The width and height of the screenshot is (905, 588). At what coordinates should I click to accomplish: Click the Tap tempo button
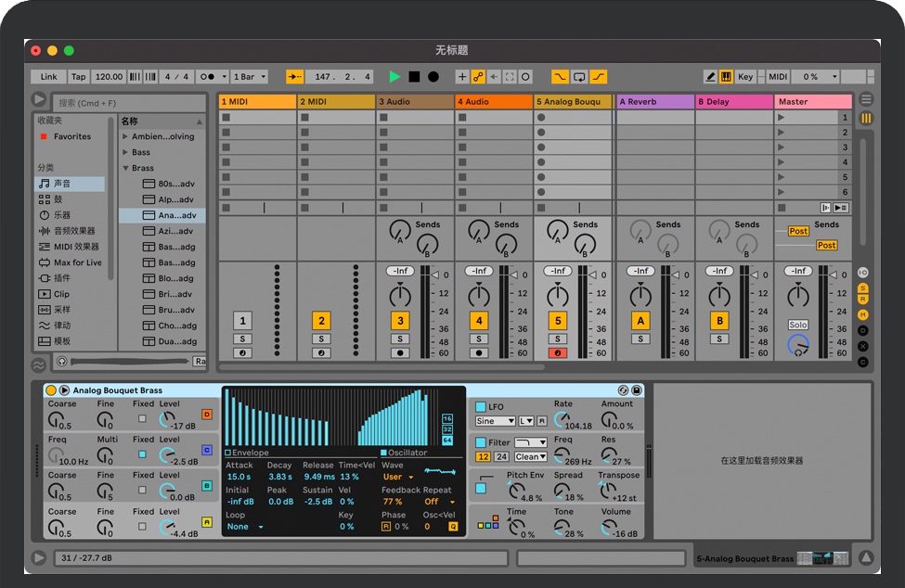[79, 77]
